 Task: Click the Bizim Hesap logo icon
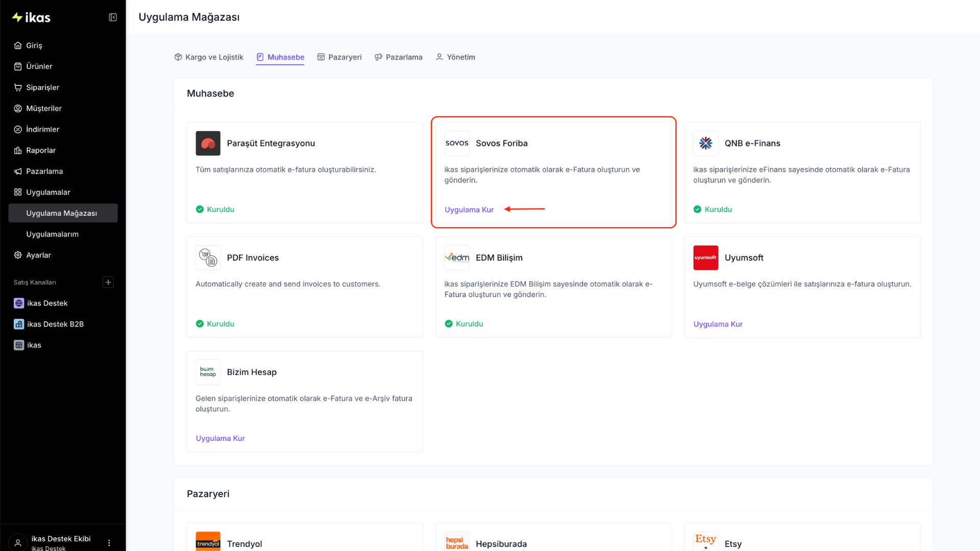[208, 372]
